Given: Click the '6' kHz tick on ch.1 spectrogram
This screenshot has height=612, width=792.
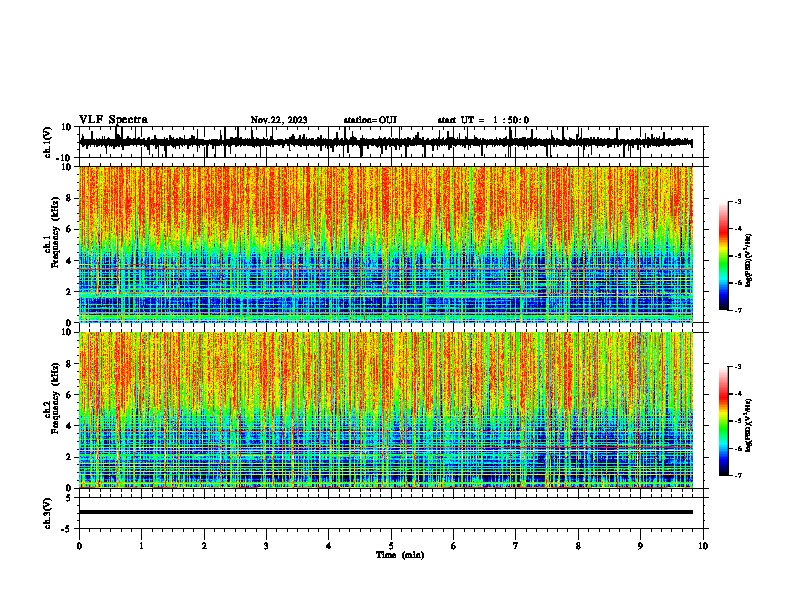Looking at the screenshot, I should click(x=70, y=229).
